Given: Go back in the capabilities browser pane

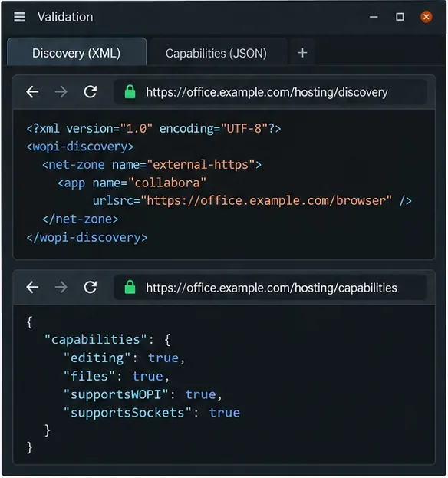Looking at the screenshot, I should (x=32, y=287).
